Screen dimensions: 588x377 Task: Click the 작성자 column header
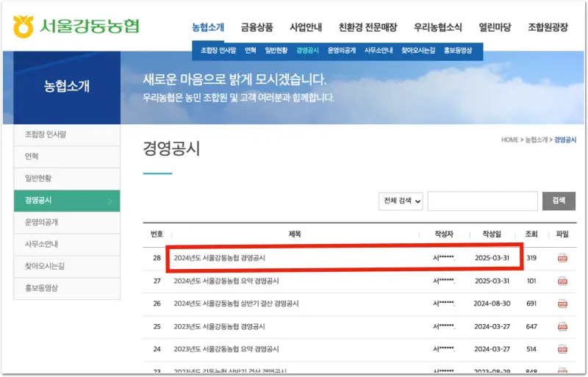click(444, 234)
